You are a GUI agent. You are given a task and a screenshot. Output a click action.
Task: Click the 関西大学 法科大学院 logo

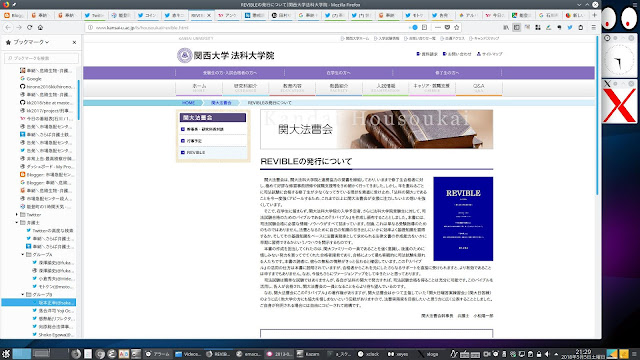point(225,55)
